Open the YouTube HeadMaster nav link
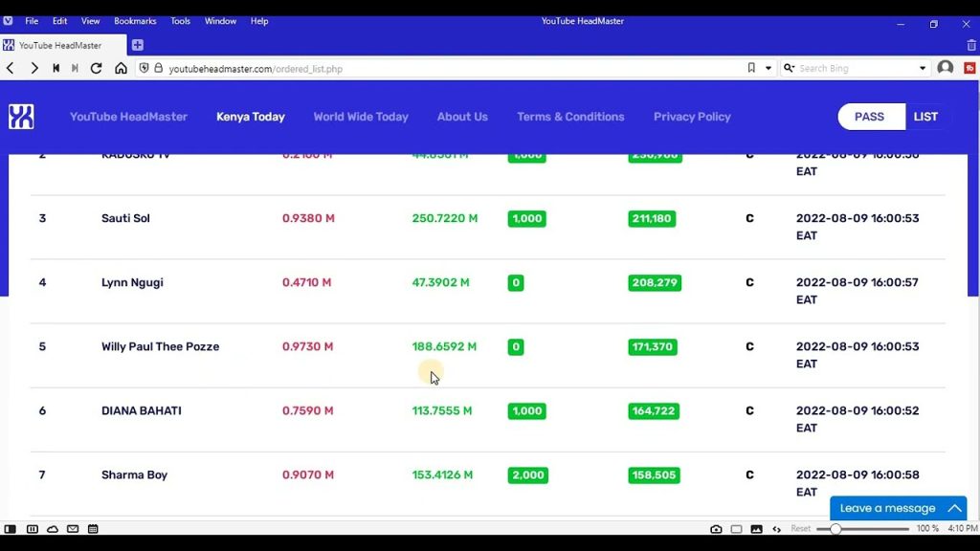The image size is (980, 551). 128,117
